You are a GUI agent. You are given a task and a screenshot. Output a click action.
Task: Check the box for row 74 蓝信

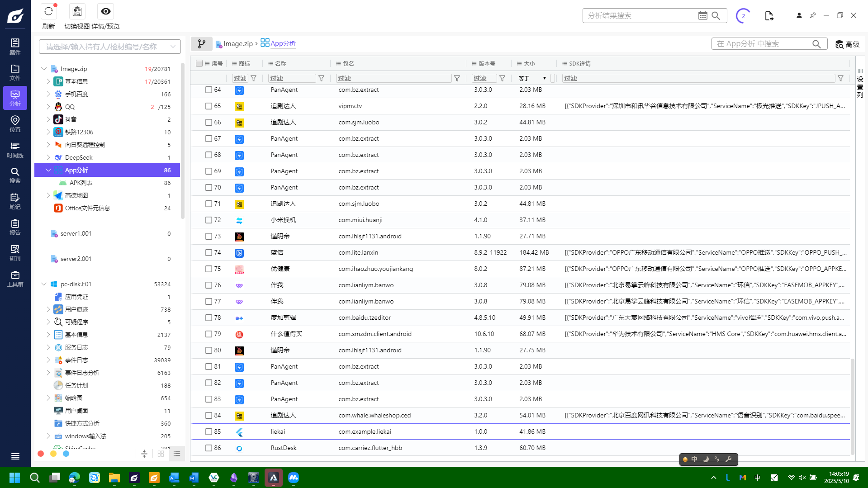click(209, 252)
